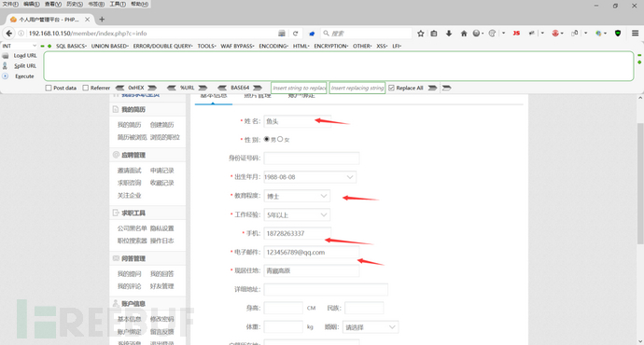Viewport: 644px width, 345px height.
Task: Open the 教育程度 dropdown showing 博士
Action: [x=297, y=196]
